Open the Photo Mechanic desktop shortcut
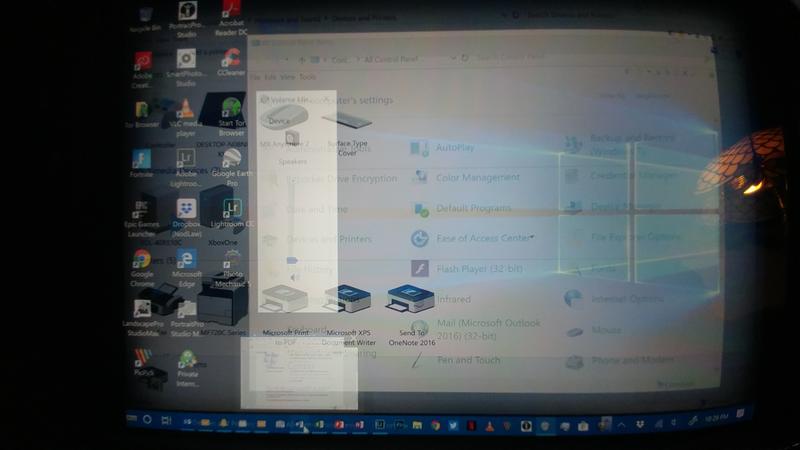 pyautogui.click(x=232, y=268)
